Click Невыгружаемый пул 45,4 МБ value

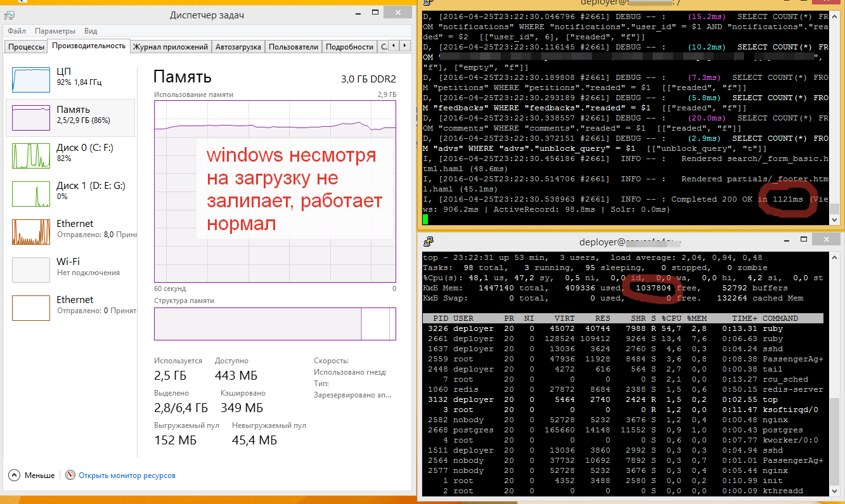[x=254, y=440]
